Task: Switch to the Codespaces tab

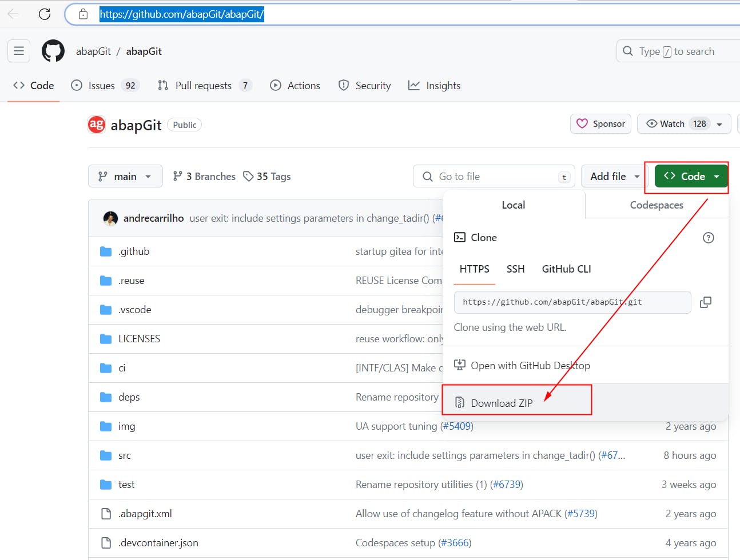Action: (x=657, y=205)
